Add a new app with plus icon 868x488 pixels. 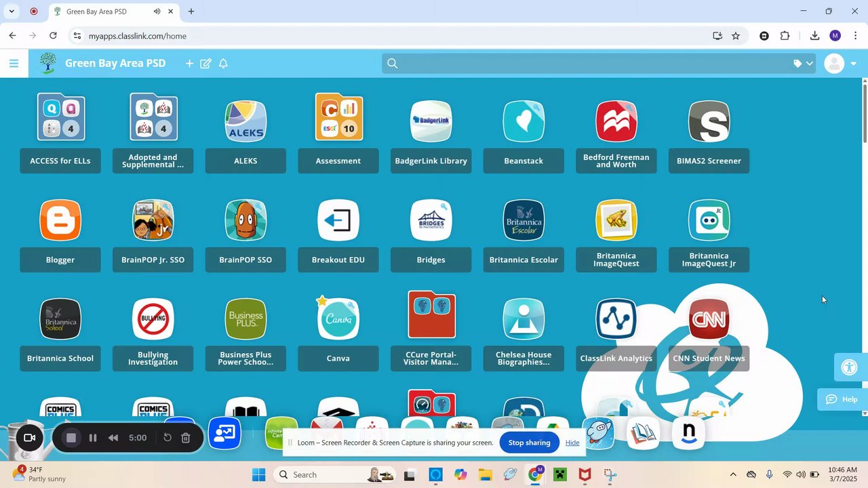point(189,63)
